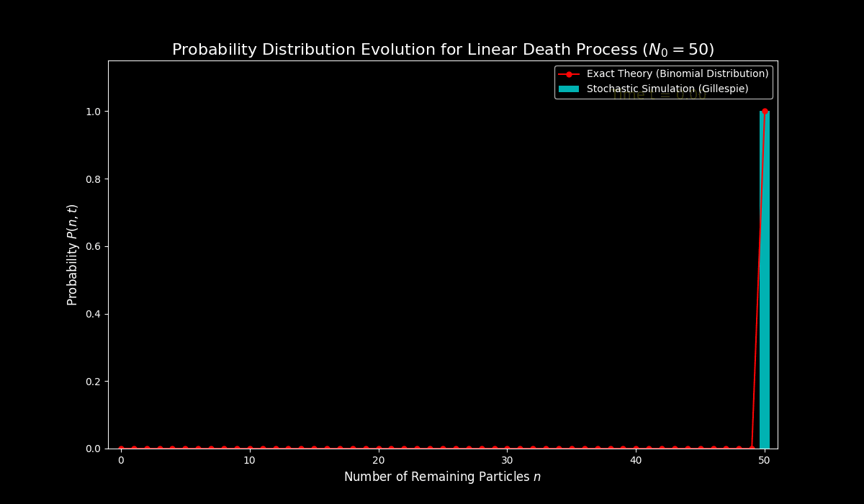Click the x-axis tick label 10
864x504 pixels.
249,461
